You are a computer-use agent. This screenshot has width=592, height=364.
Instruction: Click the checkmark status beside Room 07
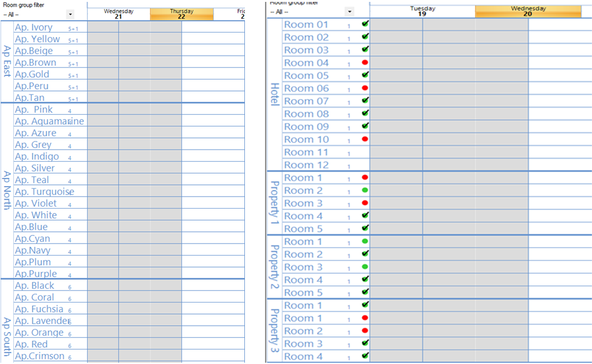click(365, 100)
